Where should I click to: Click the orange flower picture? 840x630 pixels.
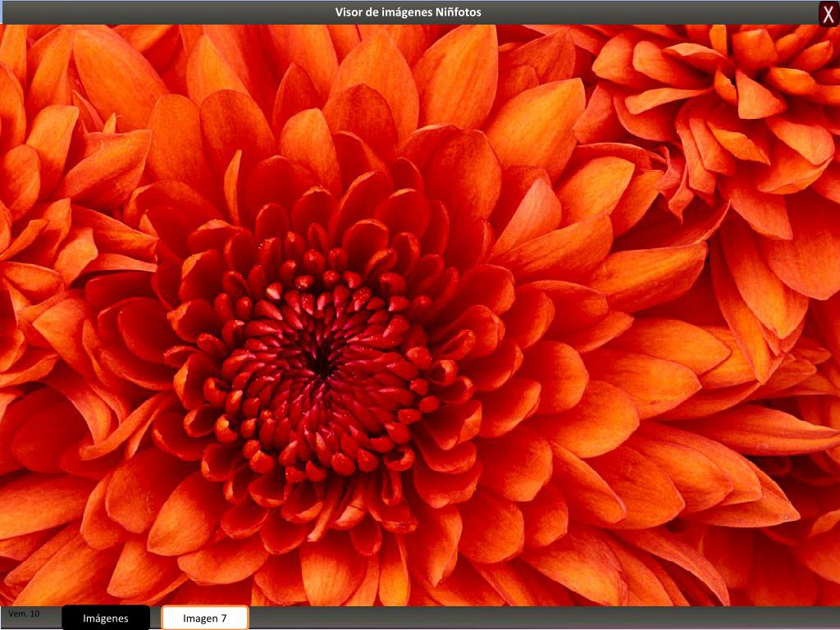(x=420, y=316)
